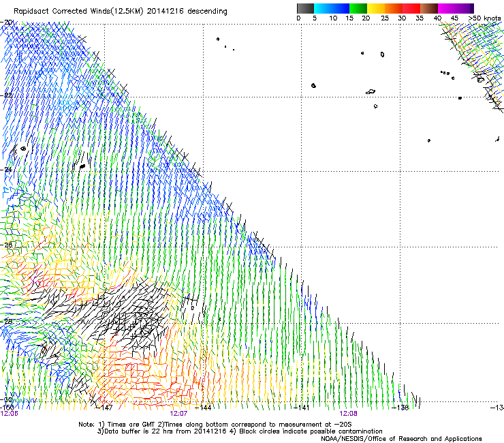Click the purple 12:06 time label

click(9, 414)
